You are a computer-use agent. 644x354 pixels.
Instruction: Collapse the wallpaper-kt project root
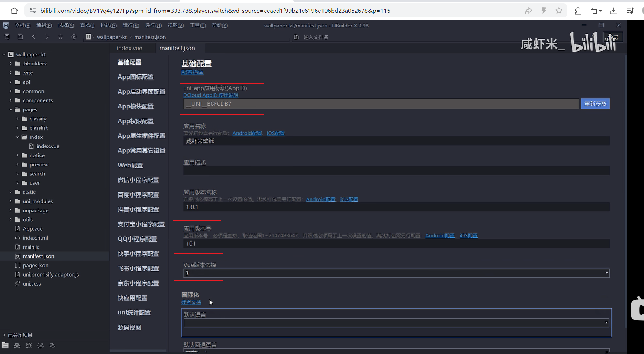coord(4,54)
